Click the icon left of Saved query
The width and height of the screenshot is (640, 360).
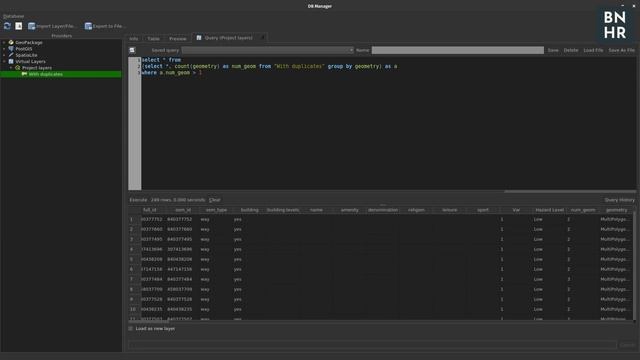[x=132, y=50]
